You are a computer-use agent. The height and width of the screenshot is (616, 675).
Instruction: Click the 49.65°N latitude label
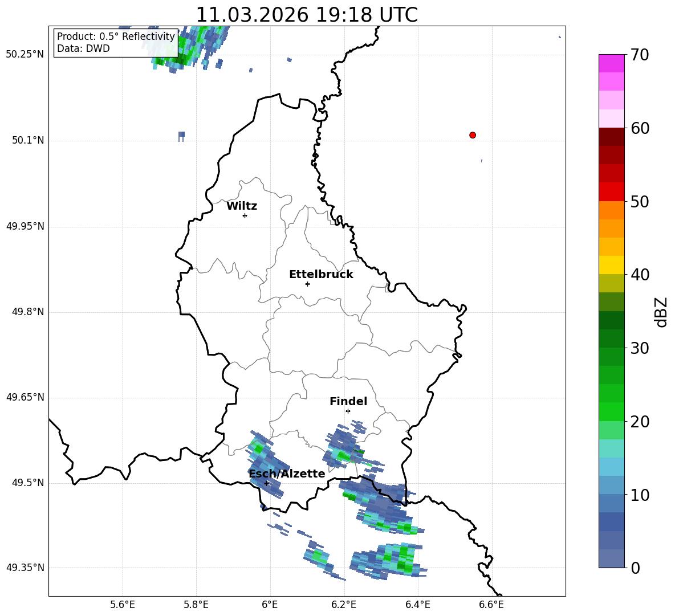25,397
